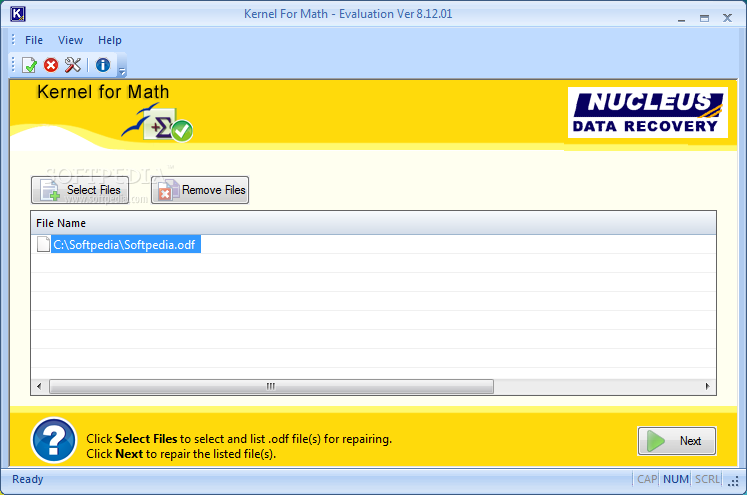Click the Remove Files button
This screenshot has width=747, height=495.
(200, 190)
